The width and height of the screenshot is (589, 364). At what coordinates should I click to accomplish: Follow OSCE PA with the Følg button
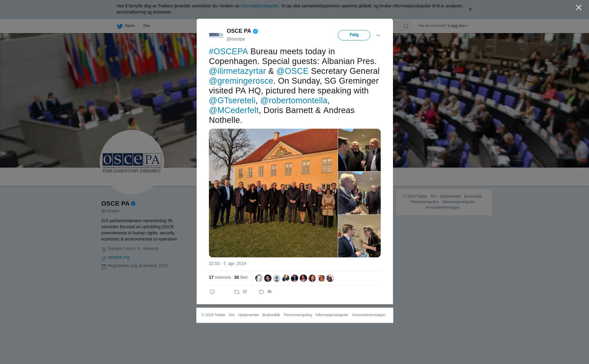pos(354,35)
